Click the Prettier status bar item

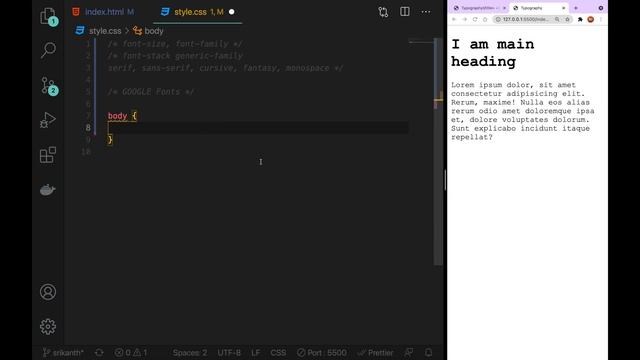click(375, 353)
